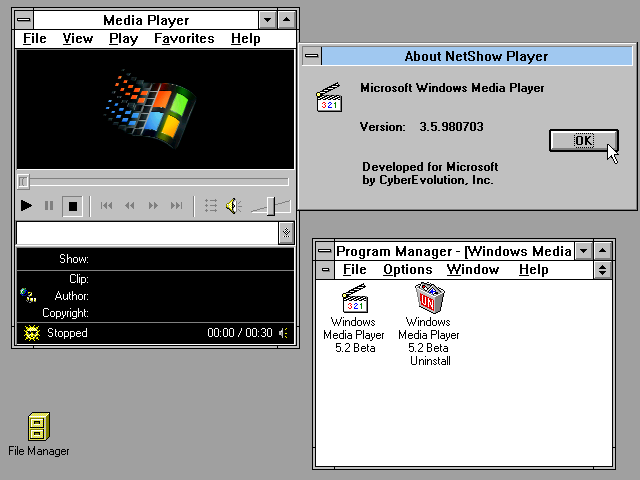Viewport: 640px width, 480px height.
Task: Open the Window menu
Action: (473, 270)
